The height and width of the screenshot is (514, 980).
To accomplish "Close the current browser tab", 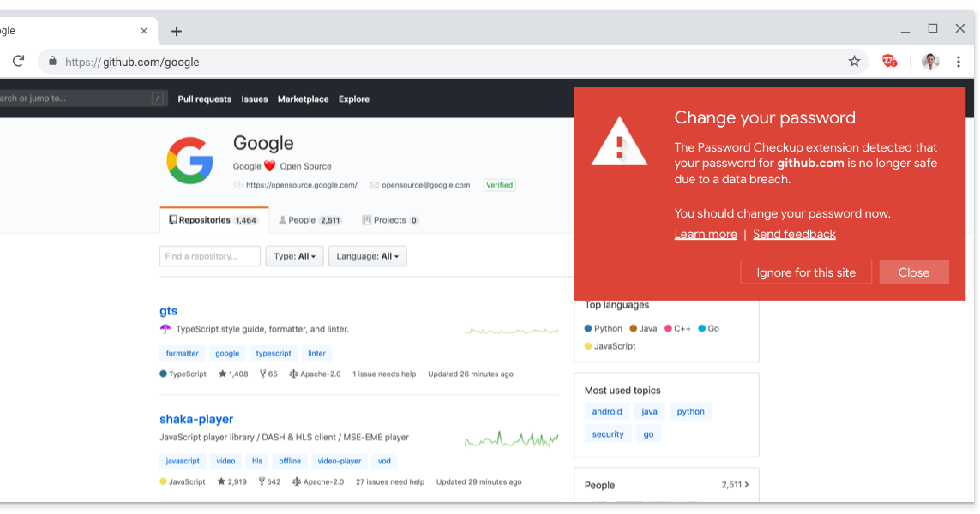I will pyautogui.click(x=144, y=31).
